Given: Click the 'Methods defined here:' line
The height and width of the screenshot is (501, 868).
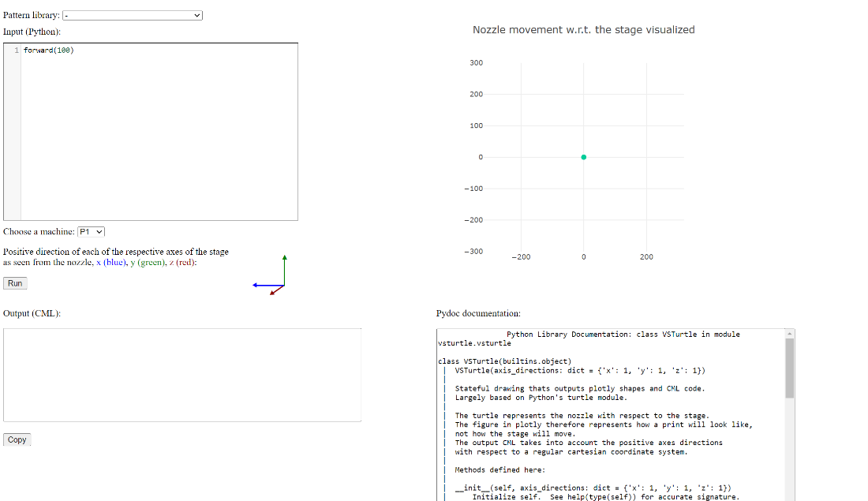Looking at the screenshot, I should point(499,470).
